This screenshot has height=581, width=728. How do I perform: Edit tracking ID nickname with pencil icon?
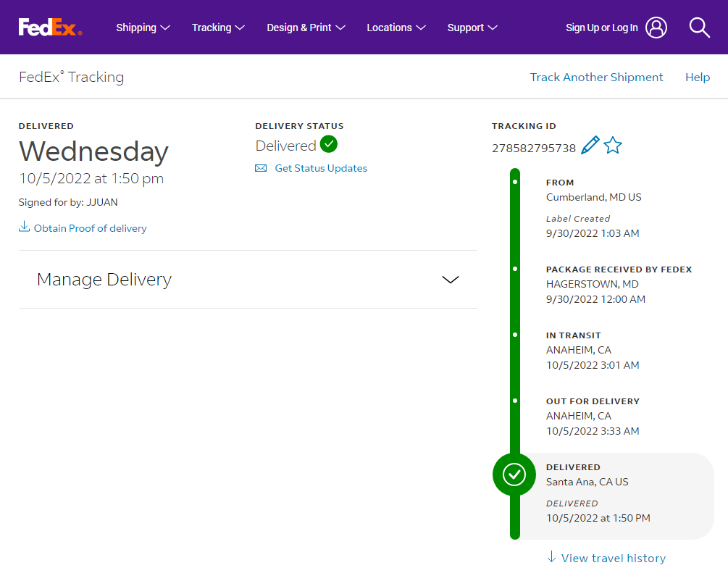(590, 146)
